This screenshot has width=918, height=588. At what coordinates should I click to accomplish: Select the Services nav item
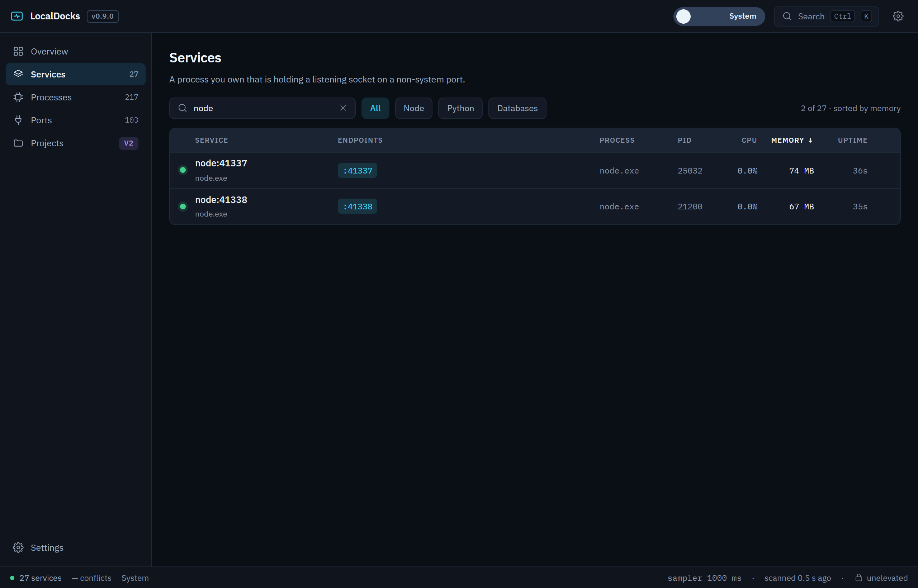[76, 74]
